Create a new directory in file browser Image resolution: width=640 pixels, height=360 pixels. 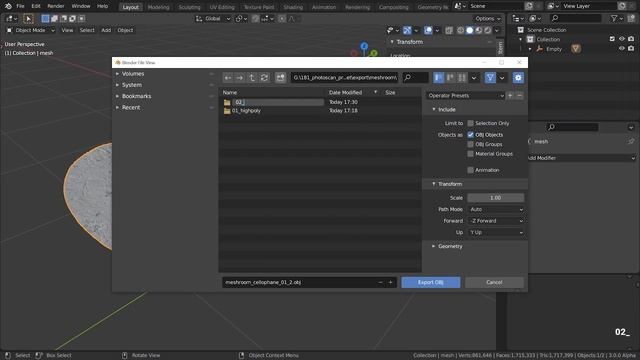click(x=280, y=78)
